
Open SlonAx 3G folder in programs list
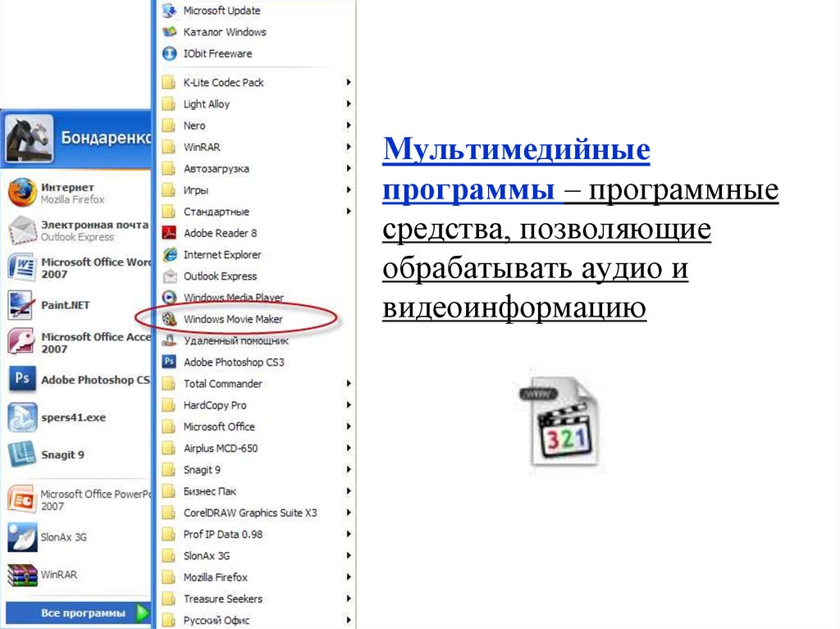[x=257, y=555]
